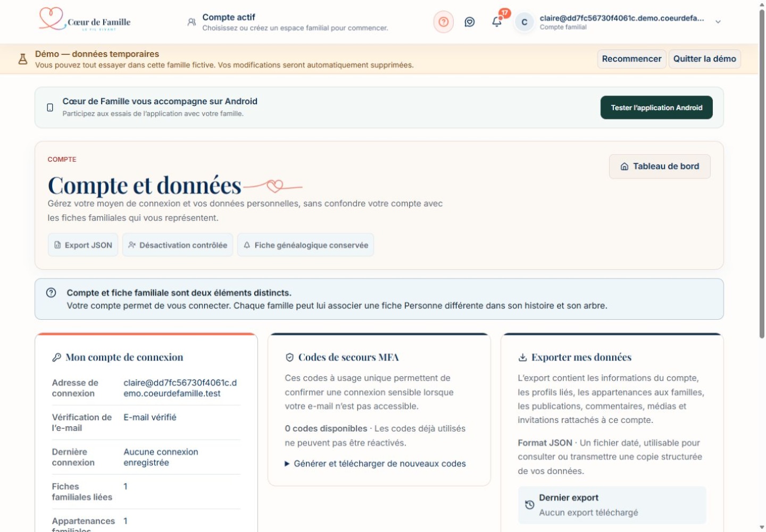Click the account email in header
Screen dimensions: 766x532
[x=622, y=18]
